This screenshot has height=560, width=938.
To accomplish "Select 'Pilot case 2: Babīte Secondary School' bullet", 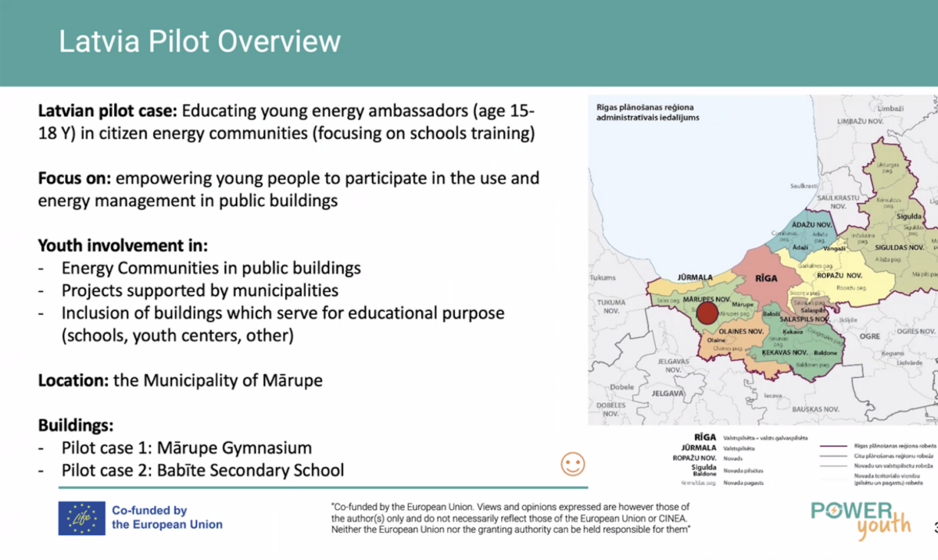I will pyautogui.click(x=202, y=470).
